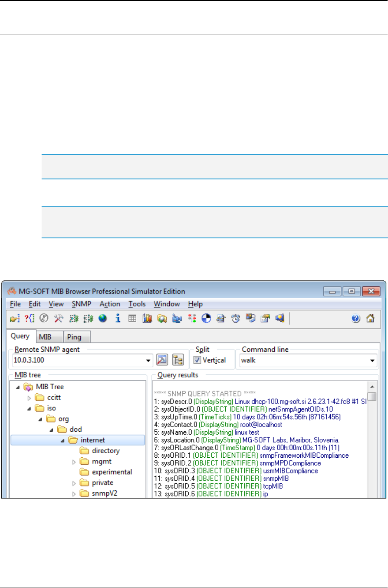
Task: Click the printer-like icon after pie chart
Action: click(221, 318)
